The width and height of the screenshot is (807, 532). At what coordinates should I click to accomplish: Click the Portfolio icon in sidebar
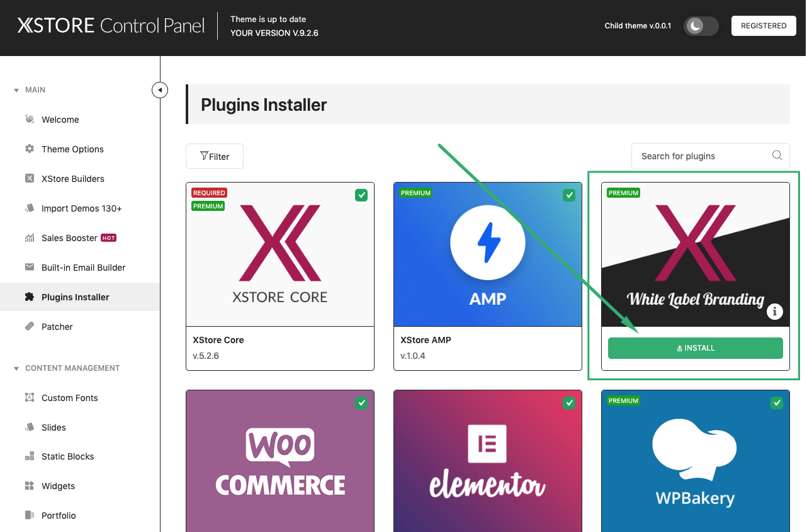[30, 515]
